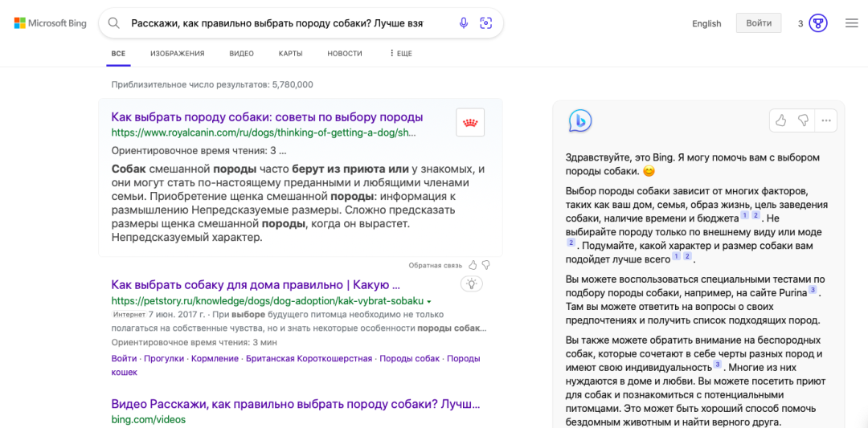The width and height of the screenshot is (868, 428).
Task: Open the Кормление sitelink
Action: click(215, 358)
